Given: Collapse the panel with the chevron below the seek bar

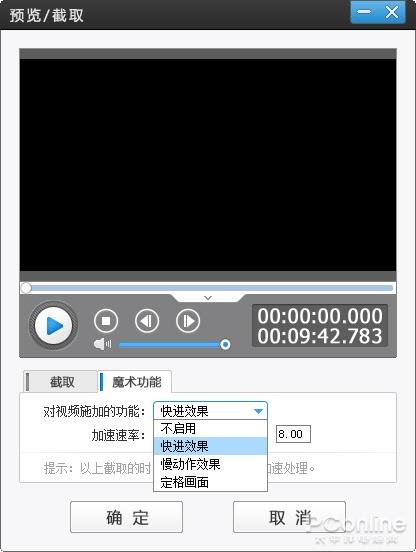Looking at the screenshot, I should point(208,298).
